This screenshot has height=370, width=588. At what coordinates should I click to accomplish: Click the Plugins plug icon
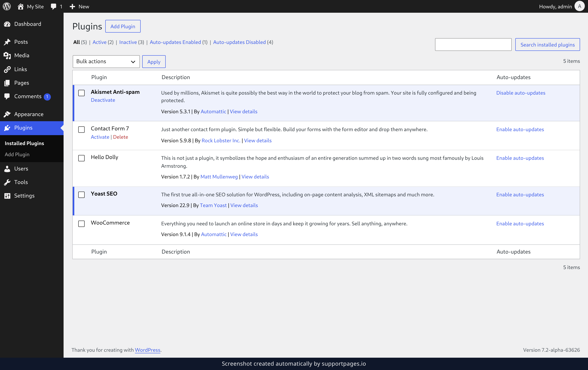coord(7,128)
